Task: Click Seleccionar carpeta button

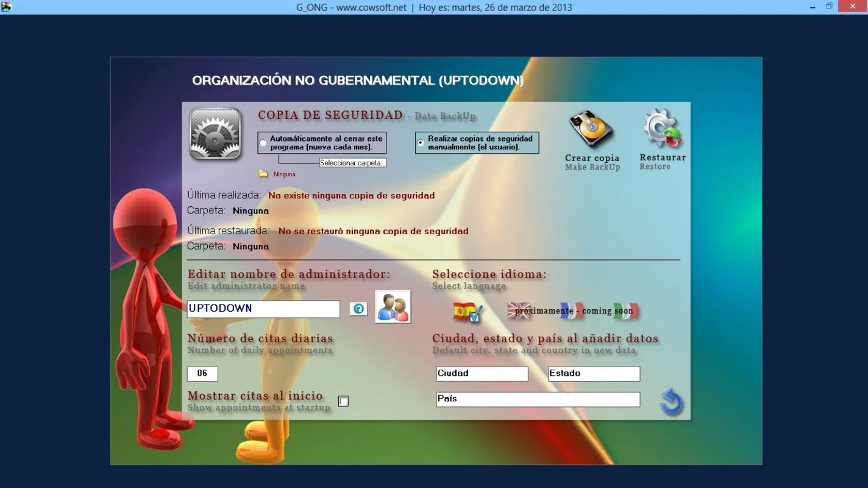Action: coord(353,163)
